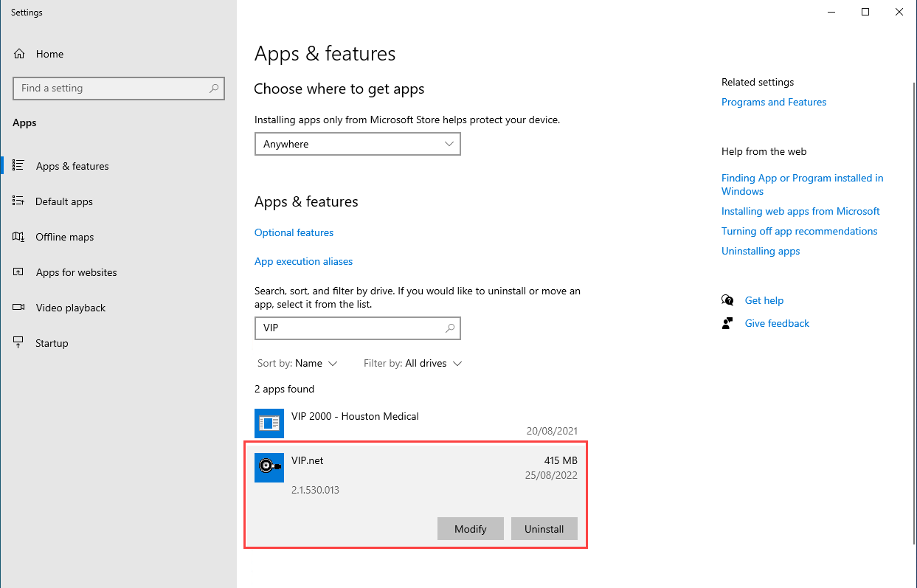Click the Apps for websites sidebar icon
This screenshot has width=917, height=588.
click(x=19, y=272)
